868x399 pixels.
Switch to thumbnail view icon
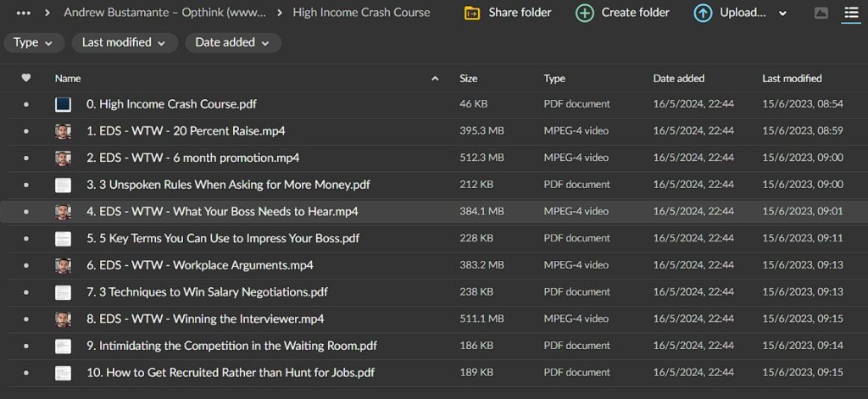click(x=821, y=13)
